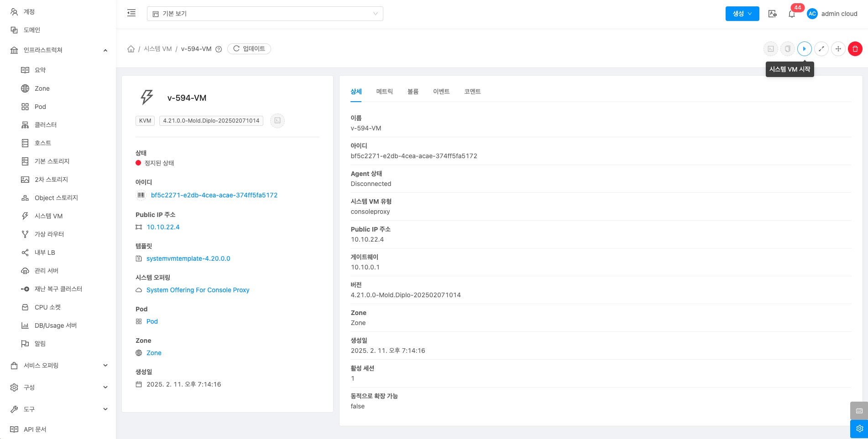The image size is (868, 439).
Task: Collapse the sidebar with menu fold icon
Action: coord(131,13)
